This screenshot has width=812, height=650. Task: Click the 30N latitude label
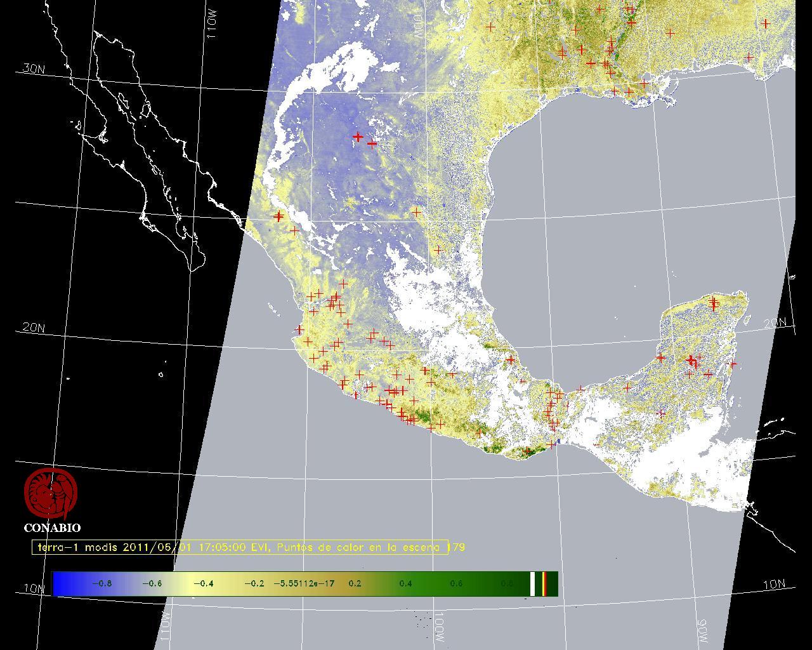34,69
